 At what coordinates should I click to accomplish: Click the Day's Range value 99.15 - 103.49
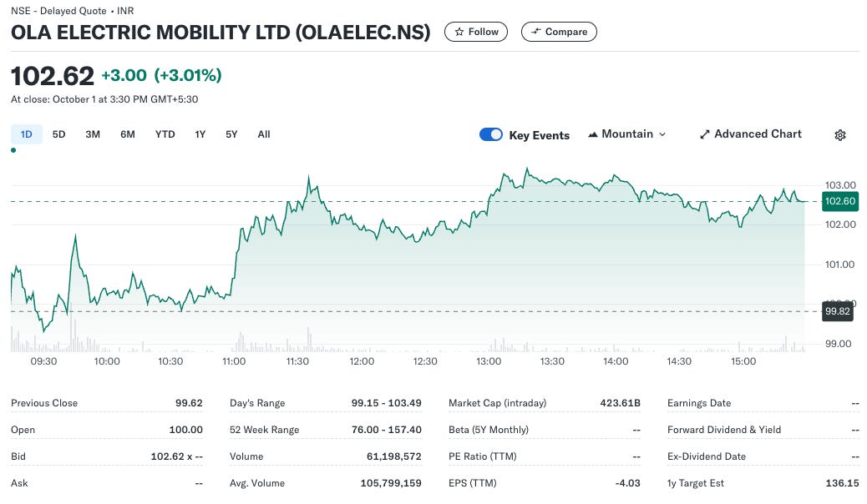[387, 403]
